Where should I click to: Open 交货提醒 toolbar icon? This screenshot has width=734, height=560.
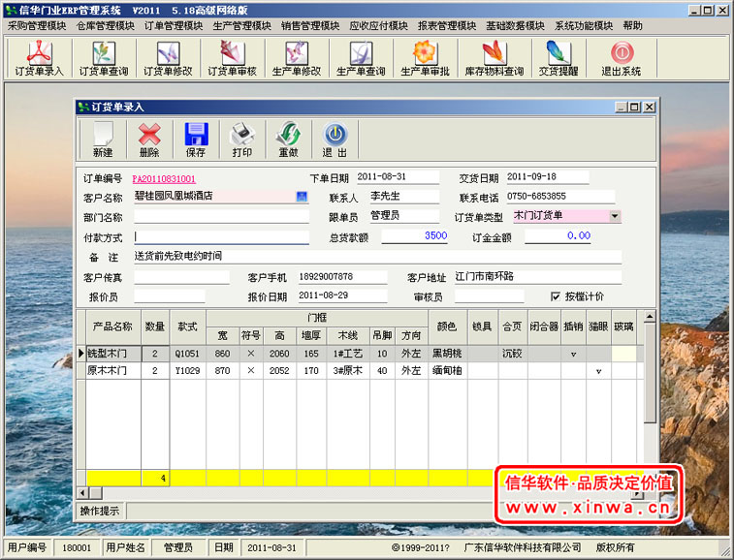pyautogui.click(x=558, y=58)
